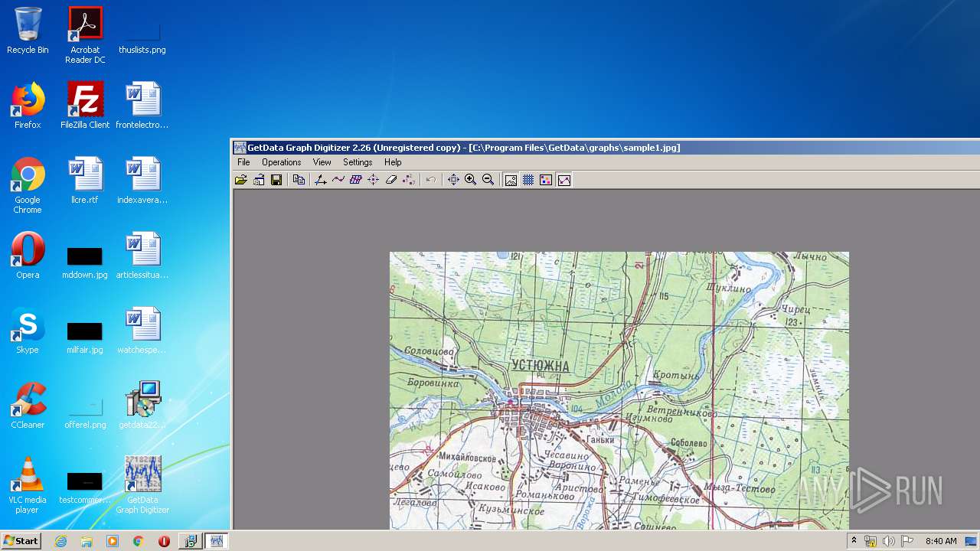The width and height of the screenshot is (980, 551).
Task: Launch Chrome from taskbar
Action: 139,541
